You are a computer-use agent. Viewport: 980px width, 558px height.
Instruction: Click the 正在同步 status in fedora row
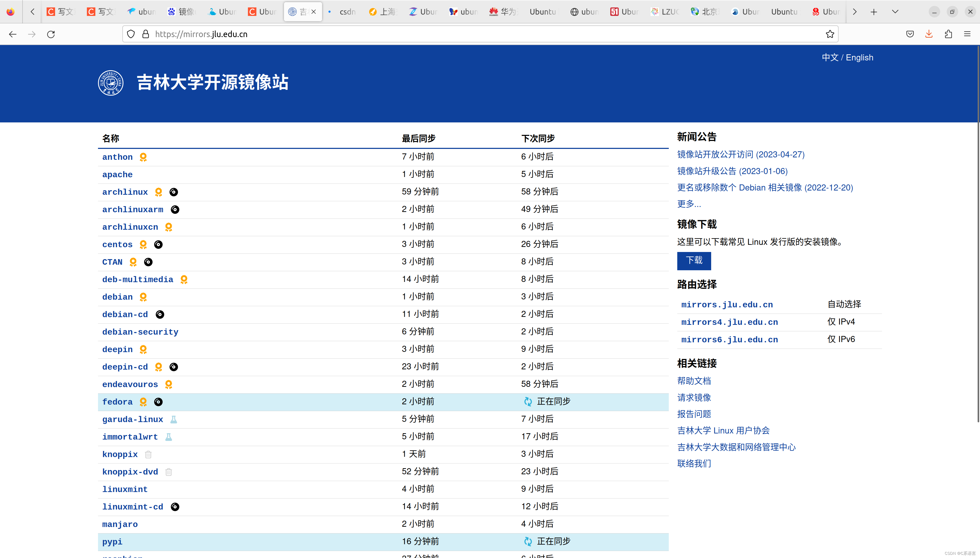coord(547,402)
